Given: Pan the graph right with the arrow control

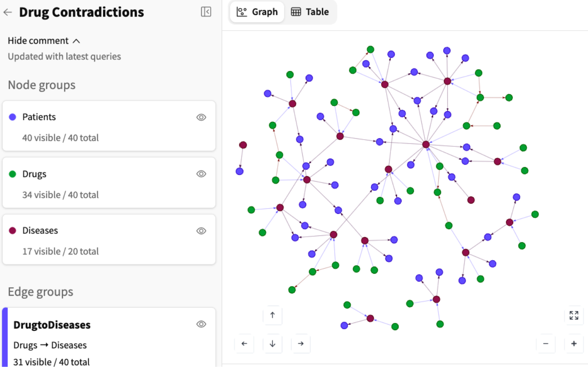Looking at the screenshot, I should pyautogui.click(x=301, y=344).
